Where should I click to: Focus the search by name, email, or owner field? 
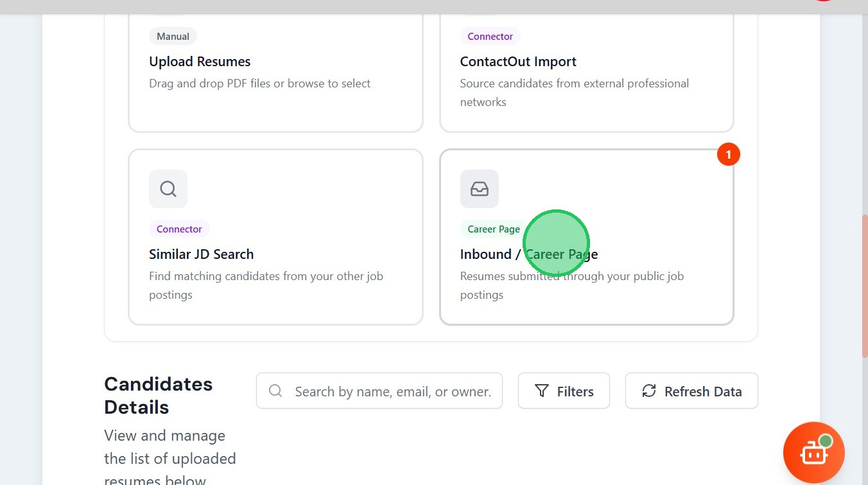click(392, 391)
